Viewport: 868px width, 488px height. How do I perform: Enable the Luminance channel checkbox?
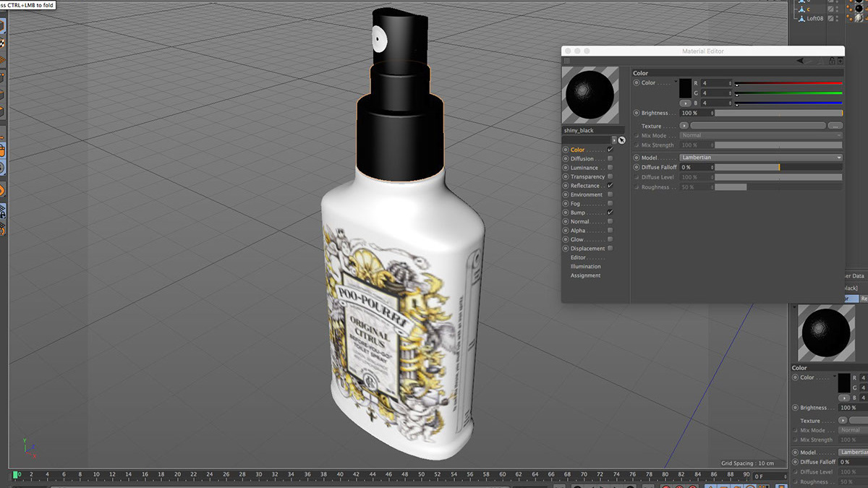[x=610, y=168]
